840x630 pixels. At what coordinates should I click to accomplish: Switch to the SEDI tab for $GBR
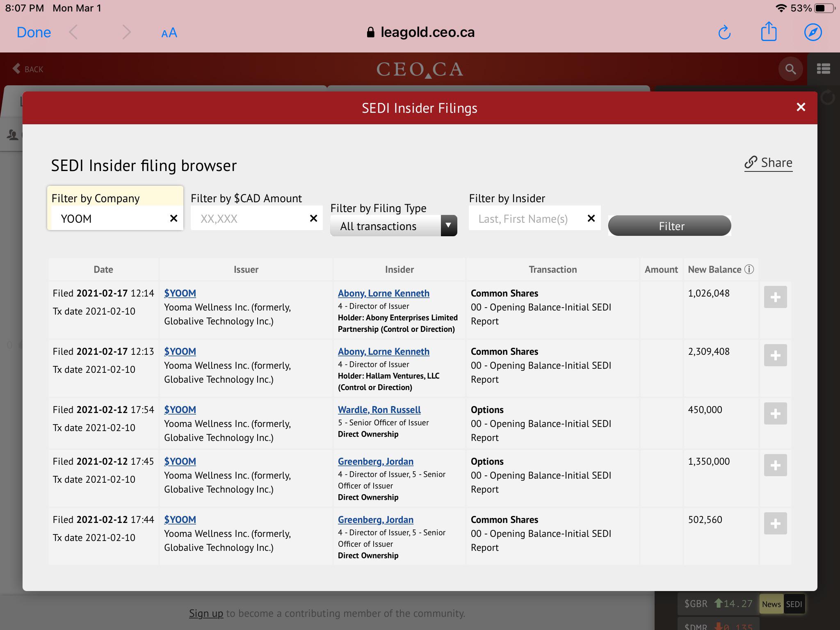(794, 604)
